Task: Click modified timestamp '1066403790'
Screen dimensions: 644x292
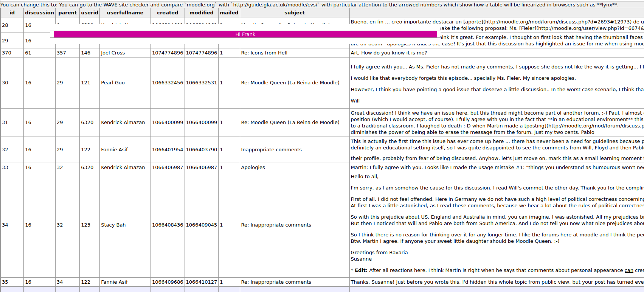Action: click(202, 149)
